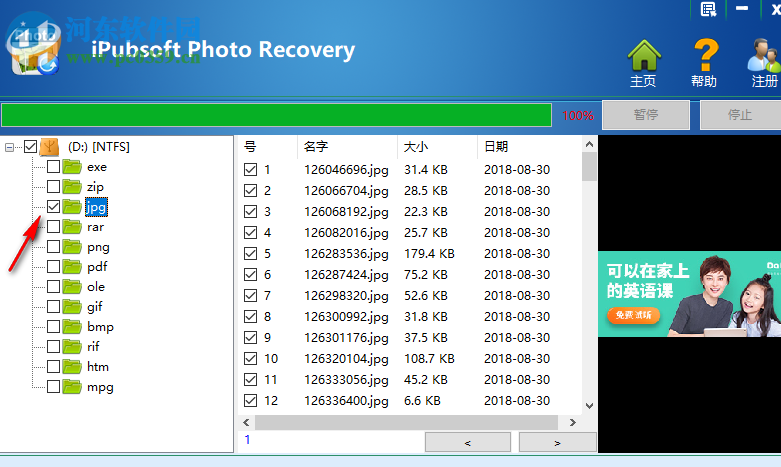
Task: Minimize the application window
Action: (x=742, y=8)
